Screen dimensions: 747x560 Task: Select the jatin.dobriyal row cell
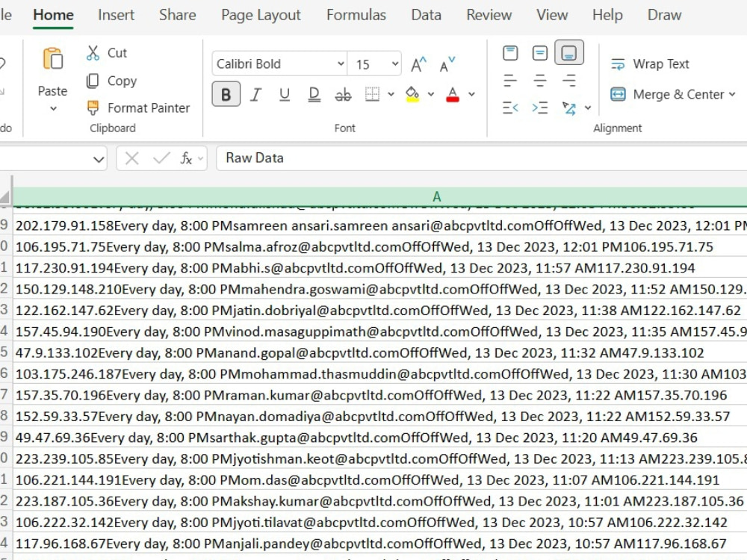pyautogui.click(x=379, y=311)
